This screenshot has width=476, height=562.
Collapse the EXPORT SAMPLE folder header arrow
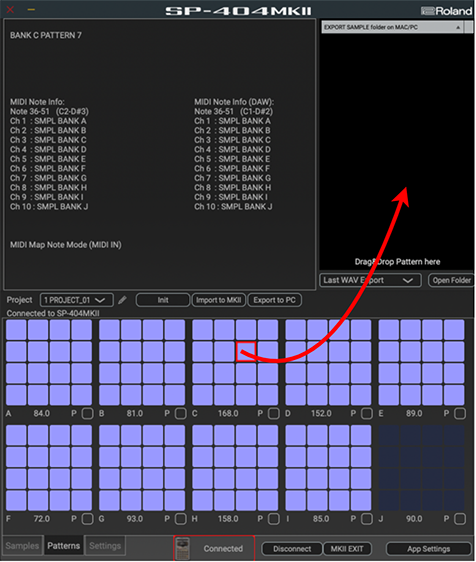click(x=458, y=27)
